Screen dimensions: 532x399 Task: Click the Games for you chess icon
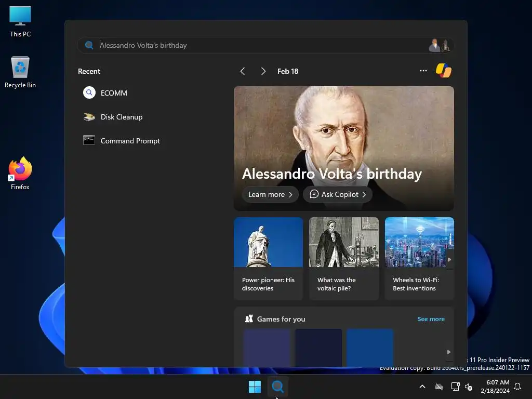pos(249,318)
